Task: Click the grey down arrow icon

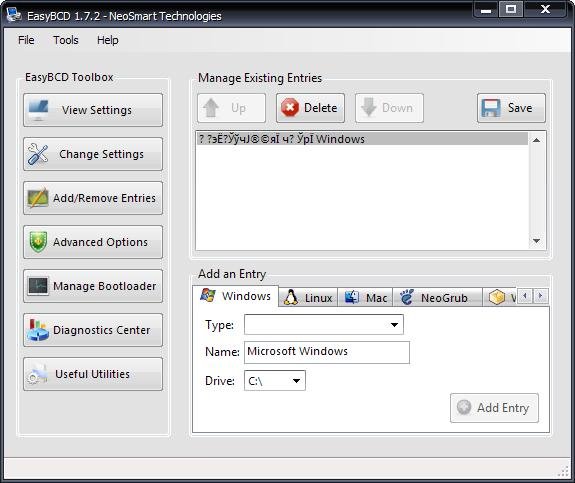Action: (369, 107)
